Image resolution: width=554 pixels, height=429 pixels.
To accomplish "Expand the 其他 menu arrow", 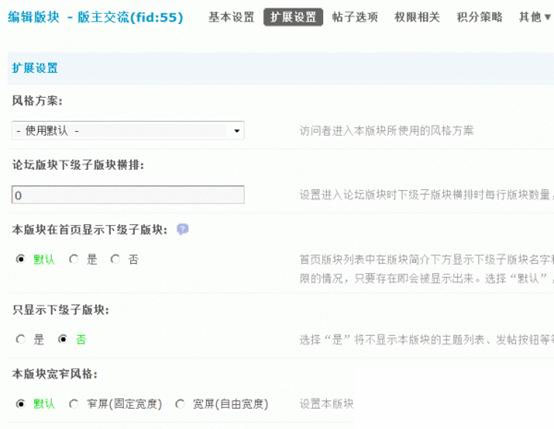I will point(548,17).
